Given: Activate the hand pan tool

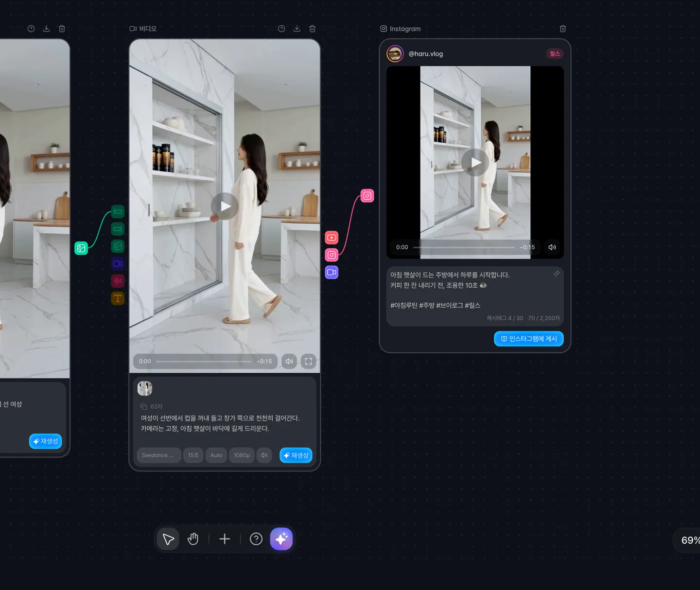Looking at the screenshot, I should tap(193, 539).
